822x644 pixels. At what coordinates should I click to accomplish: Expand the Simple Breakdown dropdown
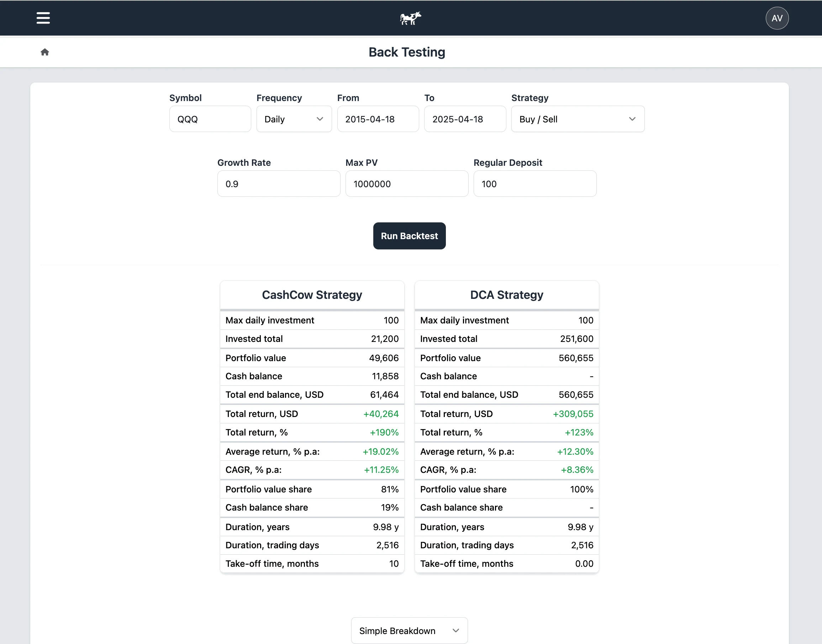[x=409, y=630]
